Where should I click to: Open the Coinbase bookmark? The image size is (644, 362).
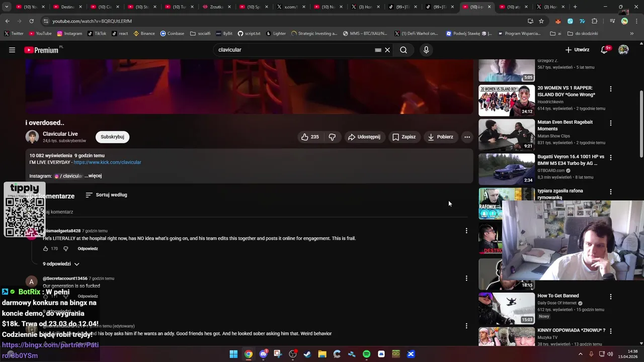coord(172,33)
